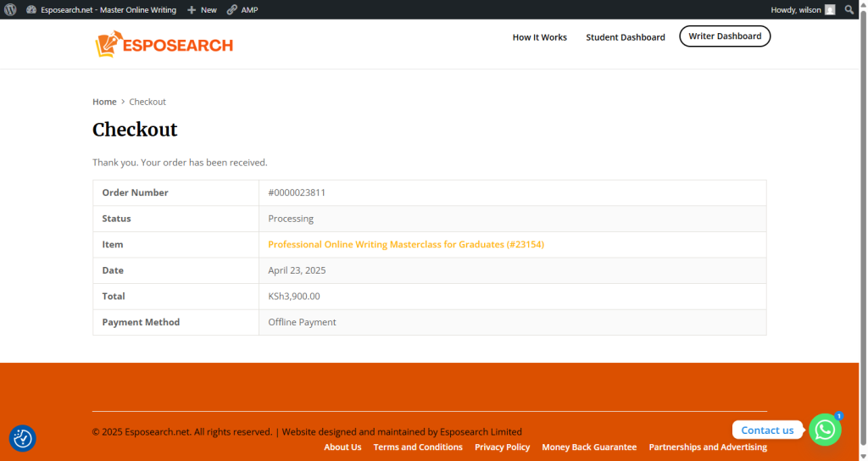
Task: Open the AMP link icon item
Action: 242,9
